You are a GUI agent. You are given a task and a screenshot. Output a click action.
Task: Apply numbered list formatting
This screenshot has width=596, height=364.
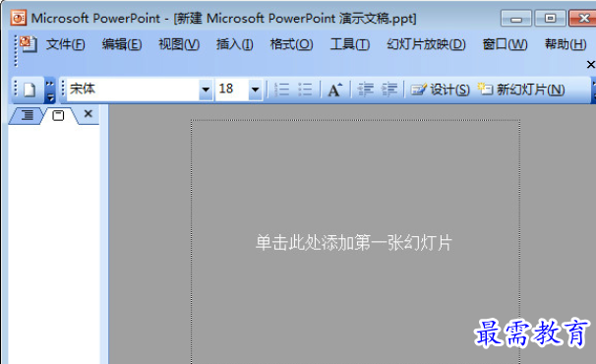point(281,90)
